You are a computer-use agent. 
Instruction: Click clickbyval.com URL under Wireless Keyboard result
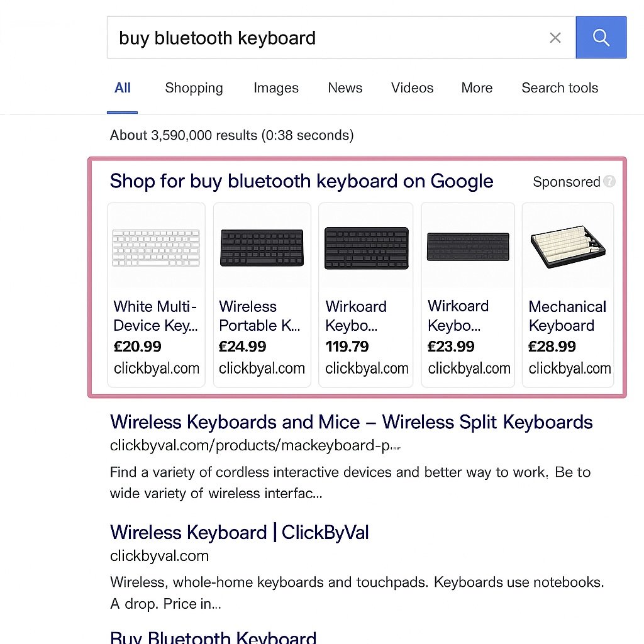point(159,556)
